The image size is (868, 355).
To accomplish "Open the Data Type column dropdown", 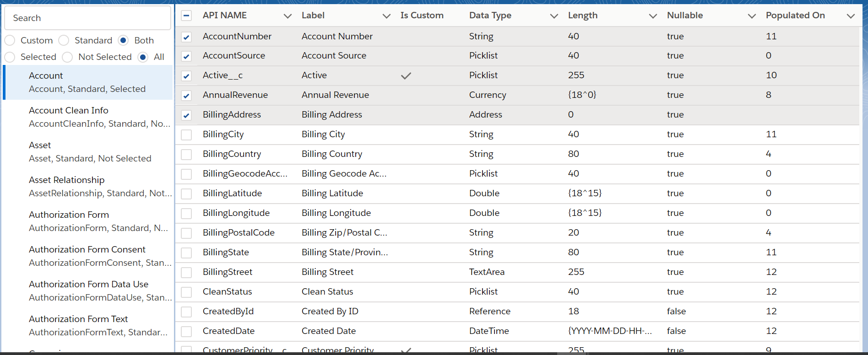I will pyautogui.click(x=554, y=16).
